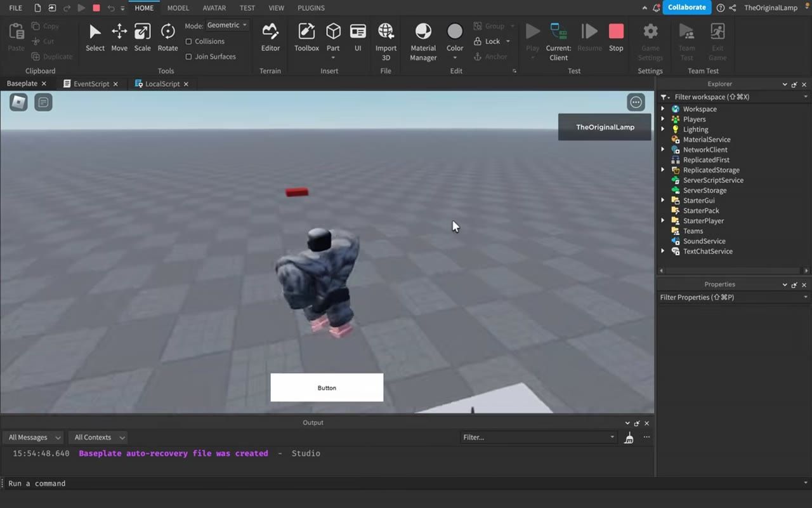Focus the Output Filter field

[539, 438]
